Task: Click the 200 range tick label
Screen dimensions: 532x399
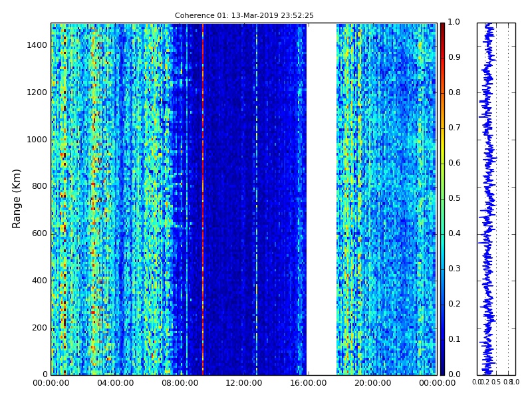Action: [39, 328]
